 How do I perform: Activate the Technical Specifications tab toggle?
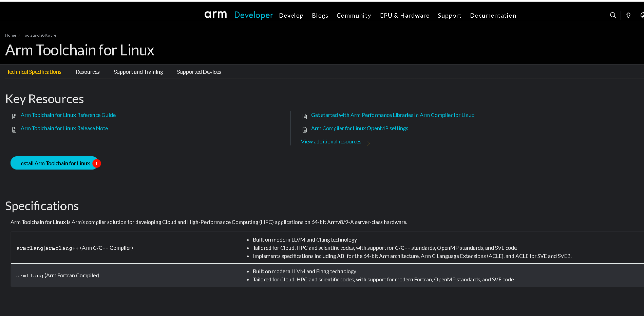[x=34, y=72]
